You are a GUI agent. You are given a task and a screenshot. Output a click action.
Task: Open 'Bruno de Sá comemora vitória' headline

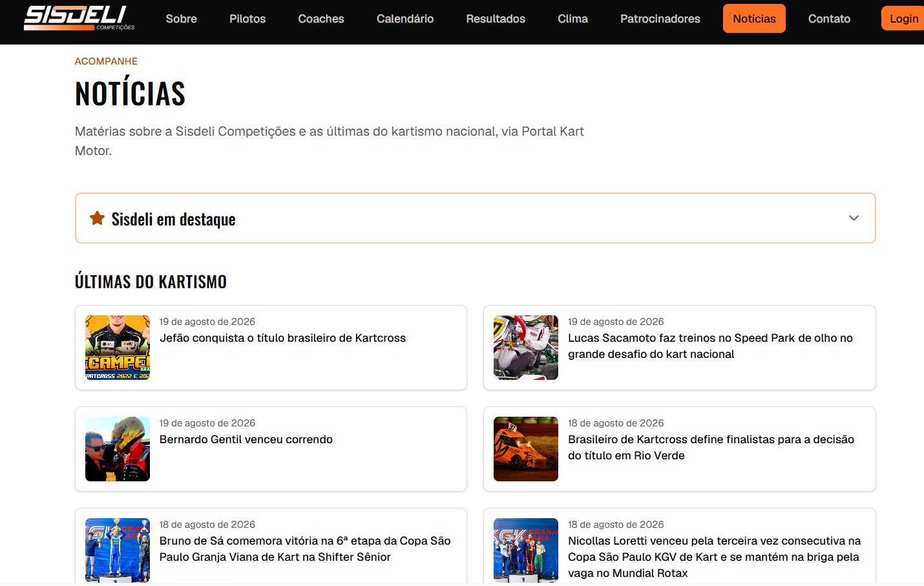(x=305, y=549)
